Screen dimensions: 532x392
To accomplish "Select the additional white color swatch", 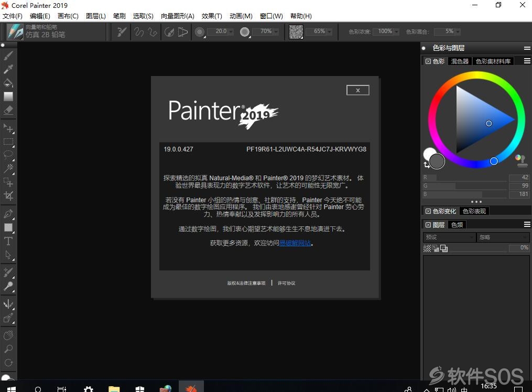I will [429, 153].
